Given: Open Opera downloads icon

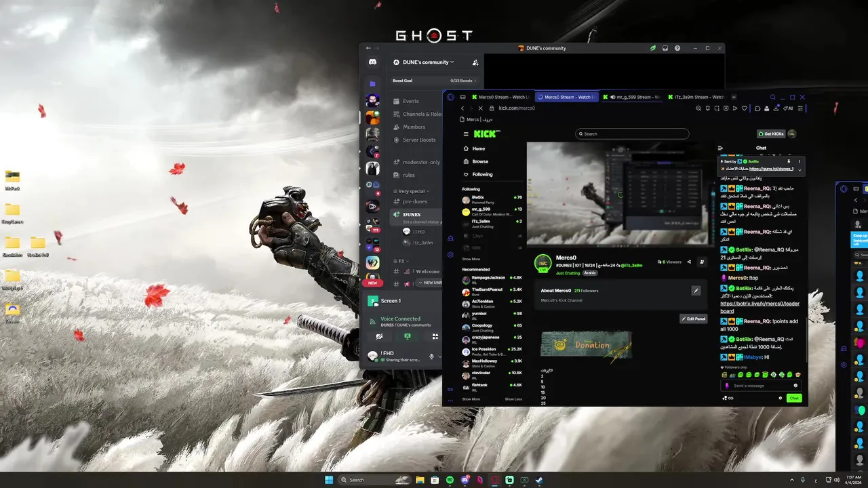Looking at the screenshot, I should pyautogui.click(x=776, y=108).
